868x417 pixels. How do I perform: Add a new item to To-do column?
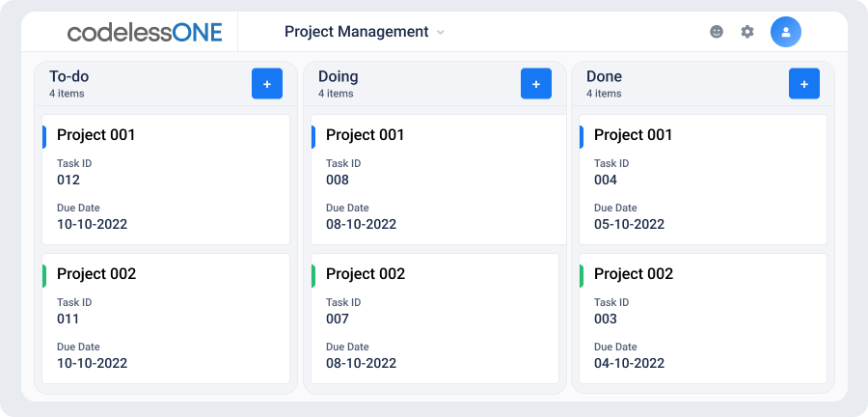tap(267, 84)
